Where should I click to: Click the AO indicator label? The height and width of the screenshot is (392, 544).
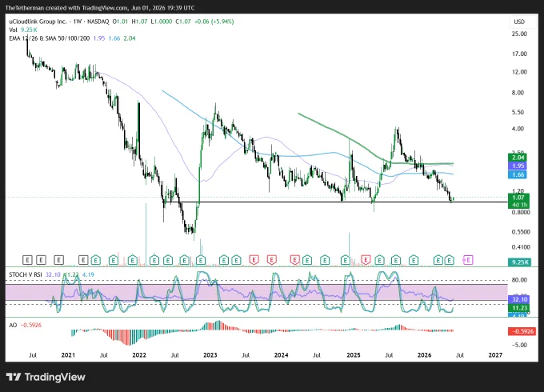[x=13, y=325]
